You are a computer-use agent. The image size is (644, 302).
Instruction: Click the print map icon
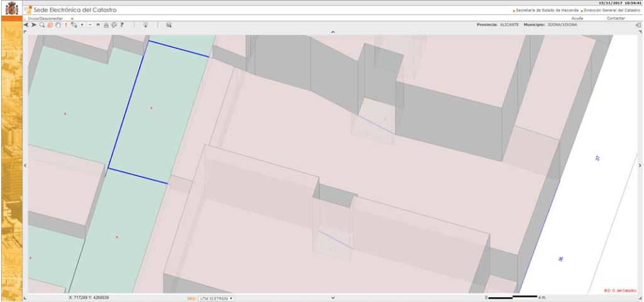[x=106, y=25]
